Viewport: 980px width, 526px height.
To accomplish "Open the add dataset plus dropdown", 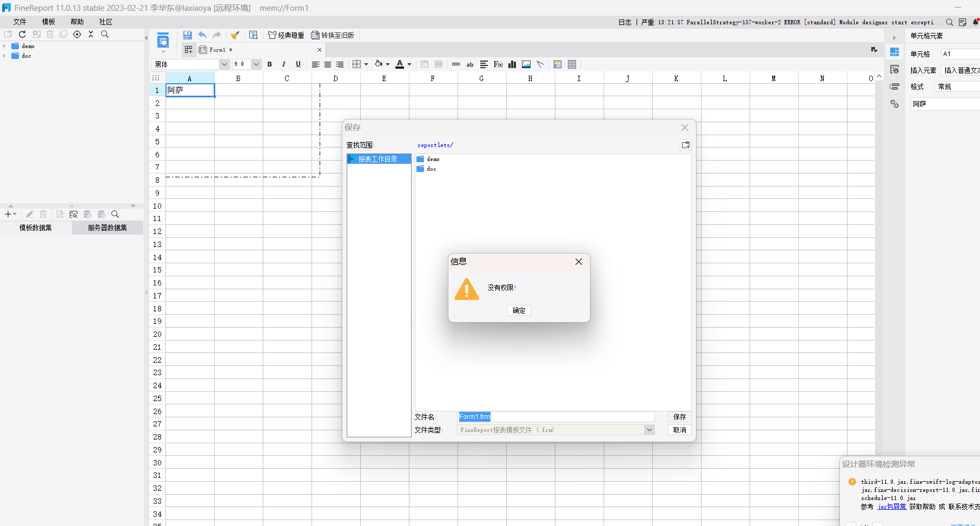I will pyautogui.click(x=10, y=215).
